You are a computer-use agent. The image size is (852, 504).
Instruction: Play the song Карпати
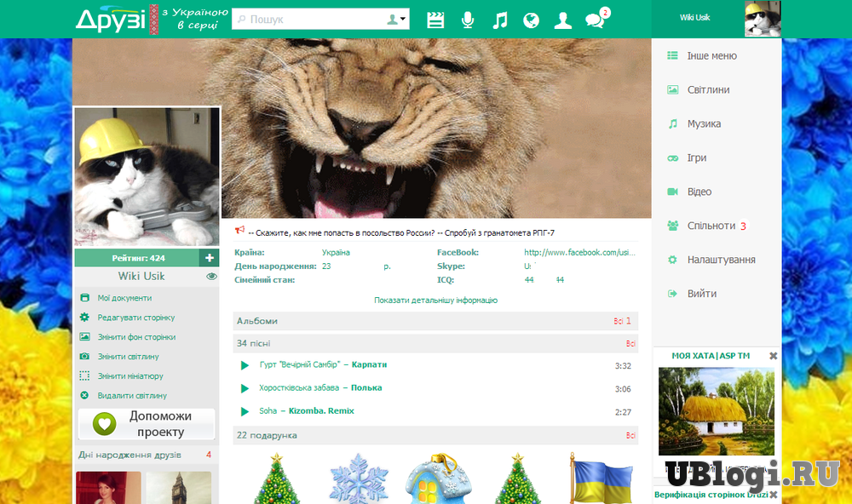[245, 365]
